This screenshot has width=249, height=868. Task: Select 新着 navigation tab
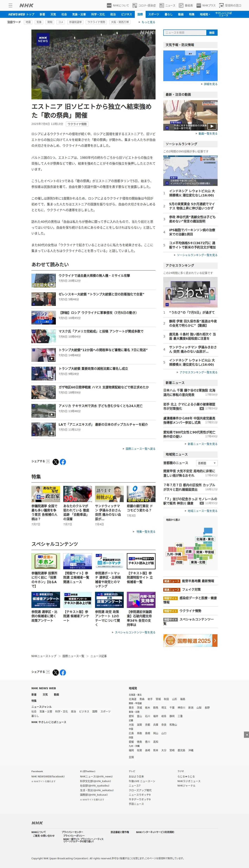tap(42, 15)
